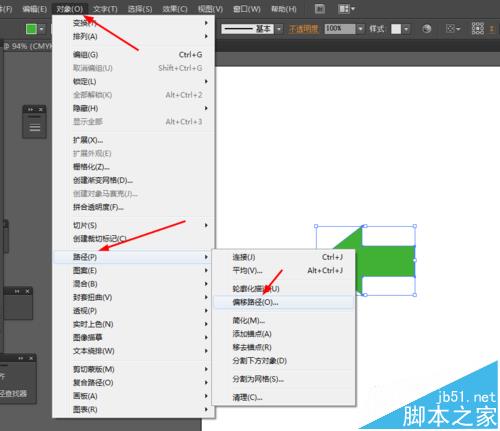Viewport: 500px width, 431px height.
Task: Choose 编组(G) from the Object menu
Action: [x=133, y=54]
